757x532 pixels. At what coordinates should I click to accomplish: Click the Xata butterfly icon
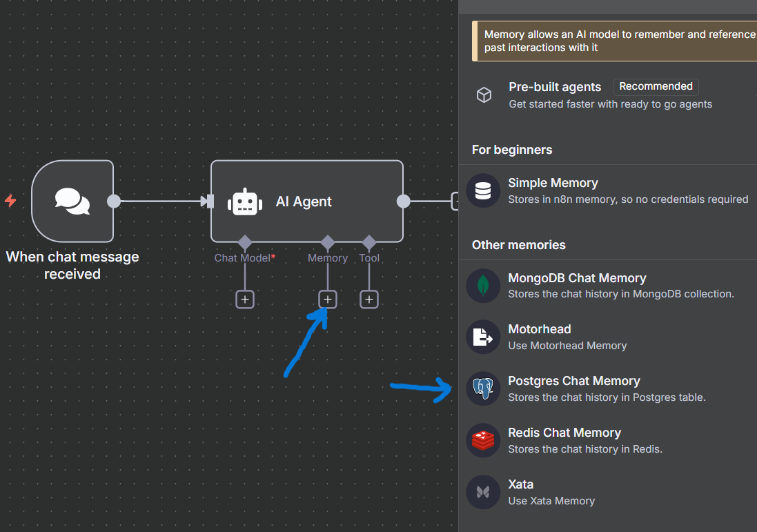click(483, 492)
